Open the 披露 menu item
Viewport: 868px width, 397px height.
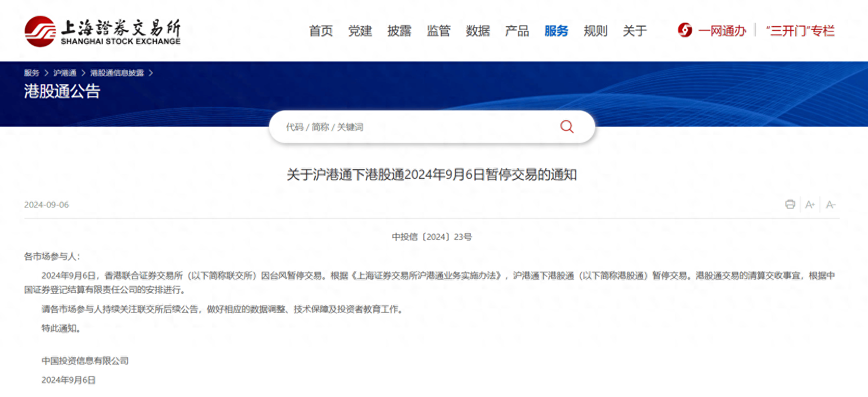399,31
